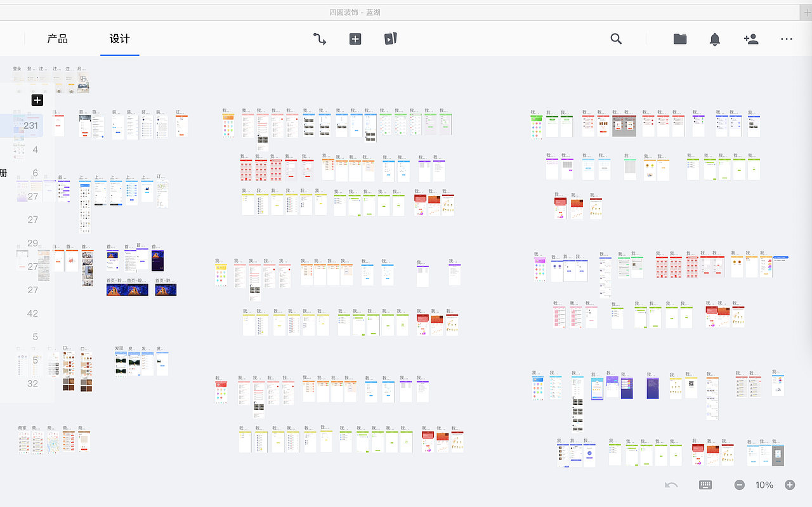Select the sidebar group with 4
The width and height of the screenshot is (812, 507).
pyautogui.click(x=35, y=150)
